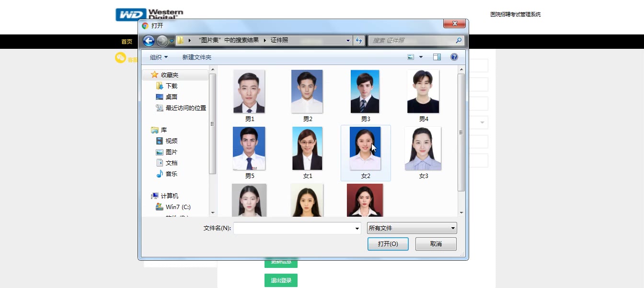Viewport: 644px width, 288px height.
Task: Select photo thumbnail 男2
Action: (x=307, y=91)
